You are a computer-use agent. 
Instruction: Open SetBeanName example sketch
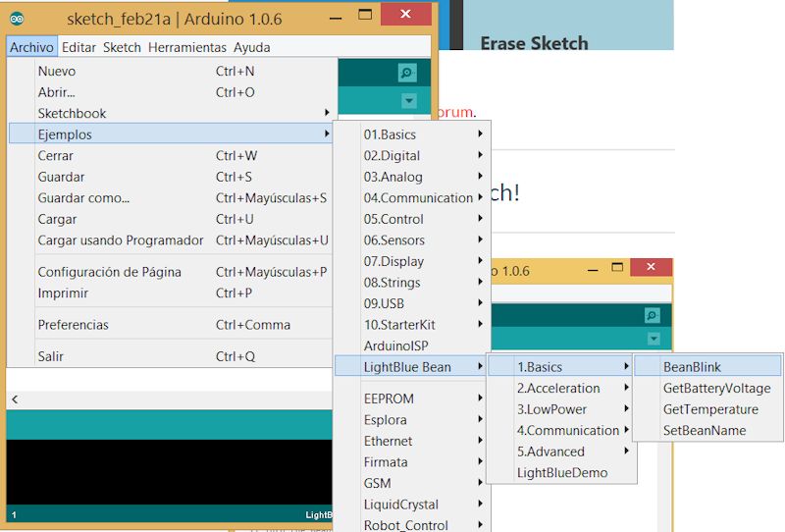707,430
